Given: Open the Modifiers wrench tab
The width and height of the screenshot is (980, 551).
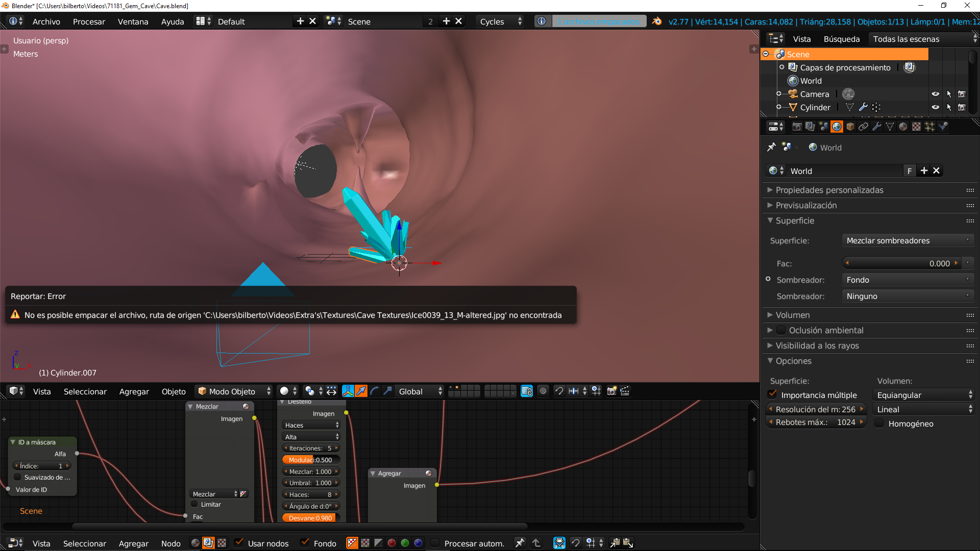Looking at the screenshot, I should (876, 127).
